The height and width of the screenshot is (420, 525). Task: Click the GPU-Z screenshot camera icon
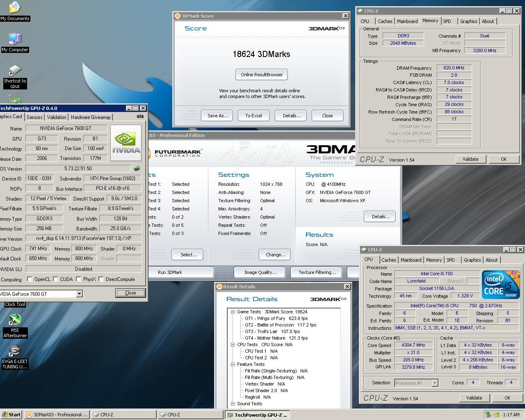[140, 116]
